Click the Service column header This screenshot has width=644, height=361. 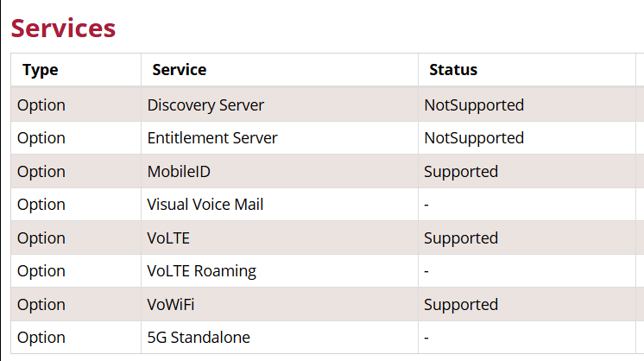coord(180,70)
